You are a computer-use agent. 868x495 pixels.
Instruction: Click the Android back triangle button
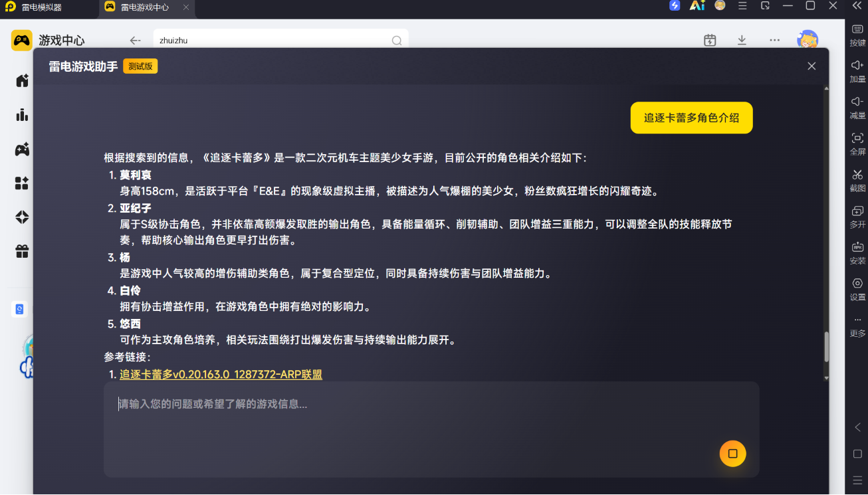point(857,427)
